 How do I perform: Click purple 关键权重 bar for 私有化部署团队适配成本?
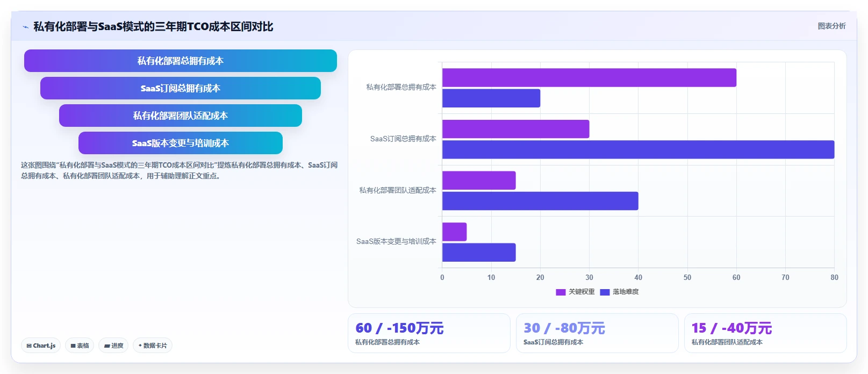coord(479,181)
